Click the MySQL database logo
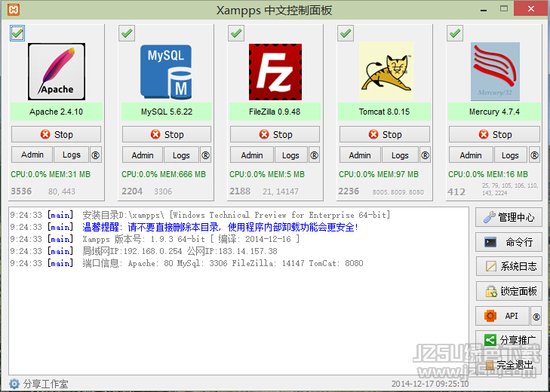Screen dimensions: 550x392 pyautogui.click(x=166, y=72)
